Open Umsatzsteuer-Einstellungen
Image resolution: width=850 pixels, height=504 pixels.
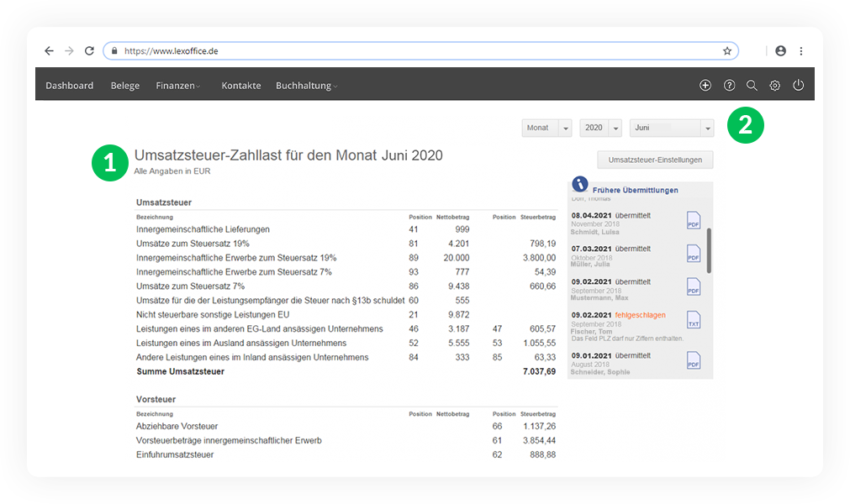[655, 160]
